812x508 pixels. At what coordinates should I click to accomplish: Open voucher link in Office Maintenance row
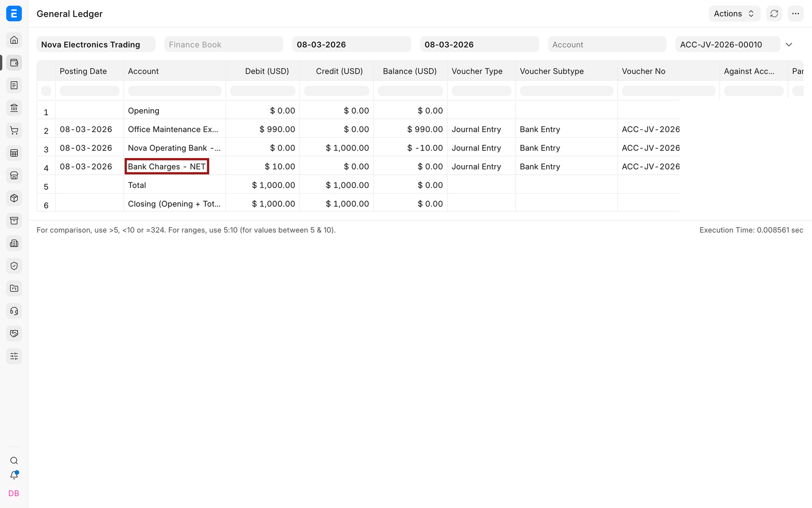(x=651, y=129)
